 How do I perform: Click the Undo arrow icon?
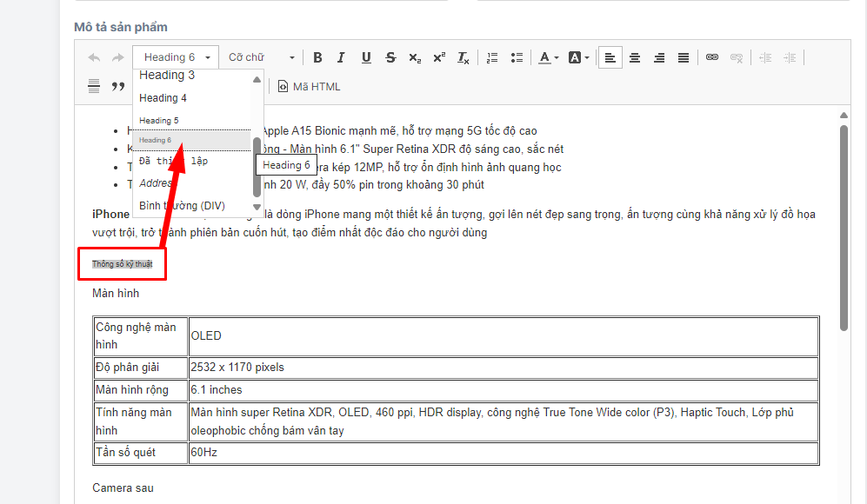94,57
